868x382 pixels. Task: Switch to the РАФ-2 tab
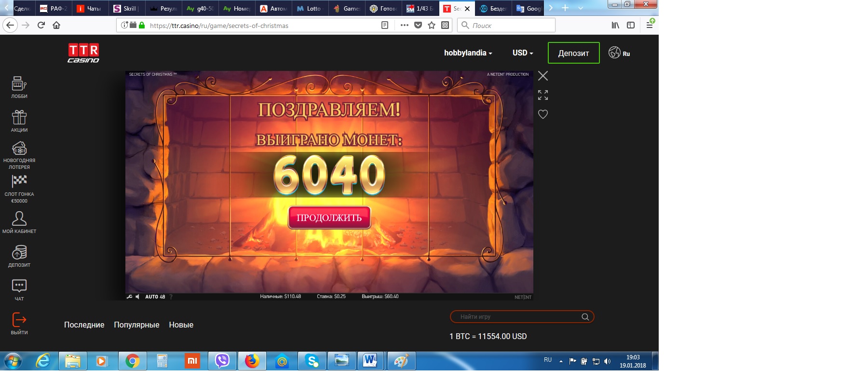(53, 9)
